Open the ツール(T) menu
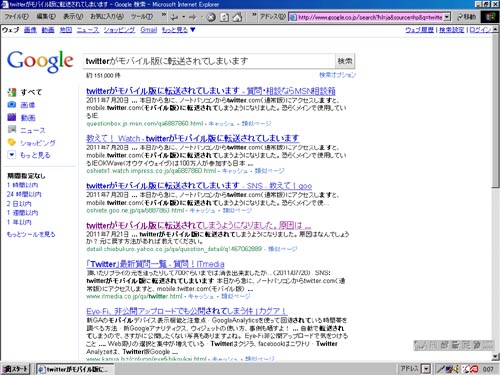Viewport: 500px width, 375px height. (142, 16)
